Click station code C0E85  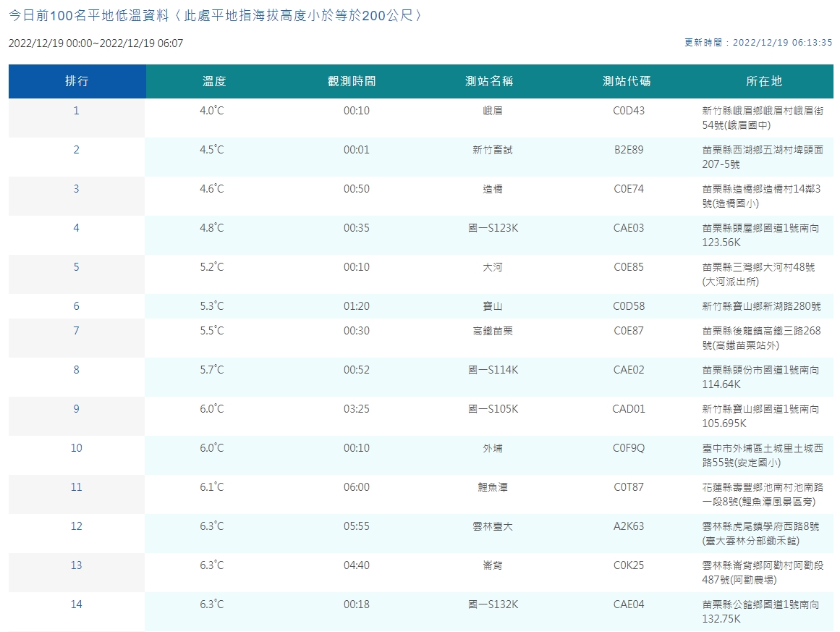point(629,267)
